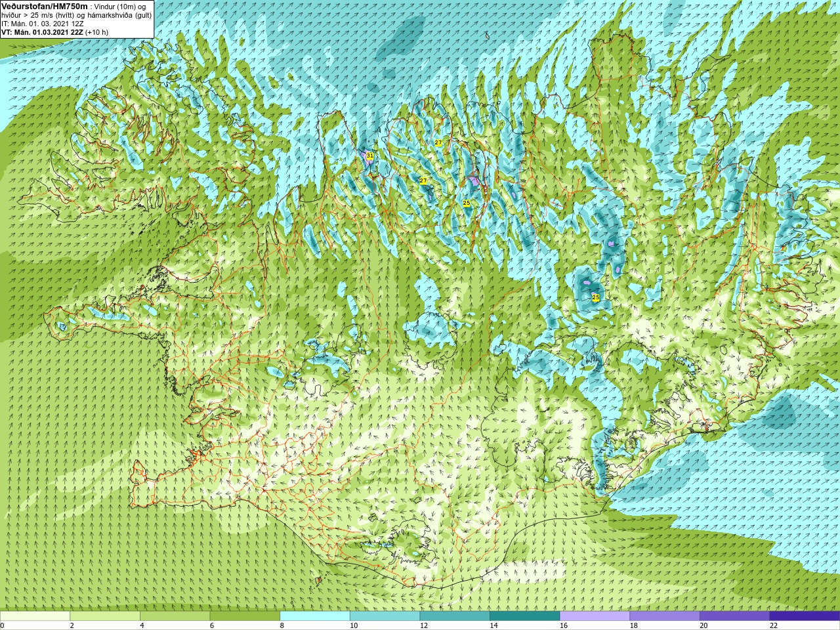Select the 18–20 m/s purple legend swatch
Viewport: 840px width, 630px height.
point(665,616)
